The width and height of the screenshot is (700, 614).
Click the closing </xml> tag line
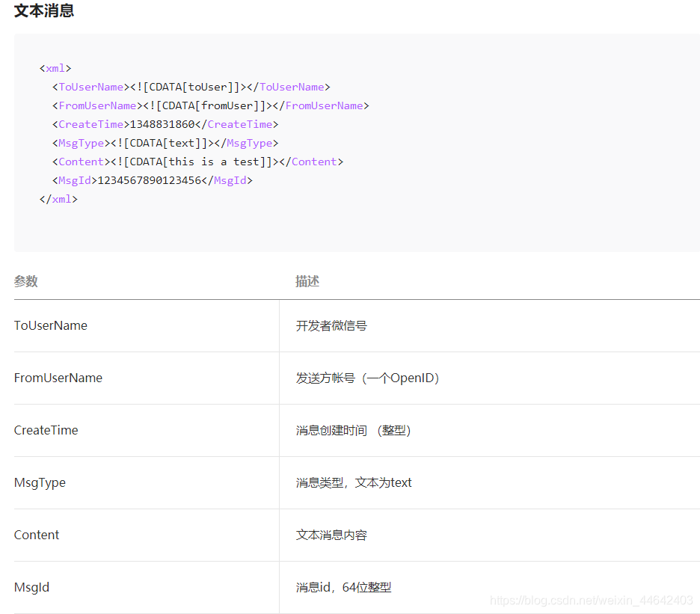(58, 199)
